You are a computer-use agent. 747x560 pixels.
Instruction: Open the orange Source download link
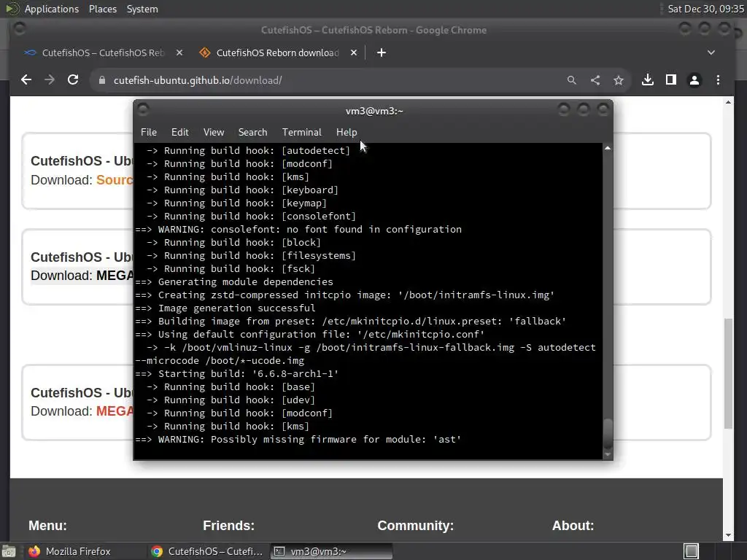click(x=115, y=180)
